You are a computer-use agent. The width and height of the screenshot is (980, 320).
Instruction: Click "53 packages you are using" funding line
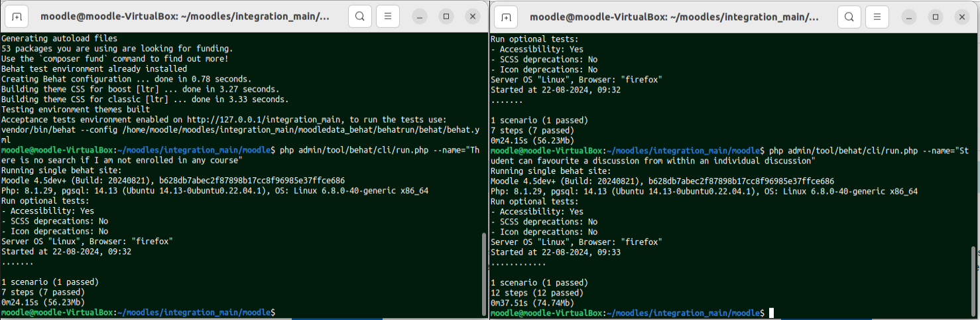pos(117,48)
